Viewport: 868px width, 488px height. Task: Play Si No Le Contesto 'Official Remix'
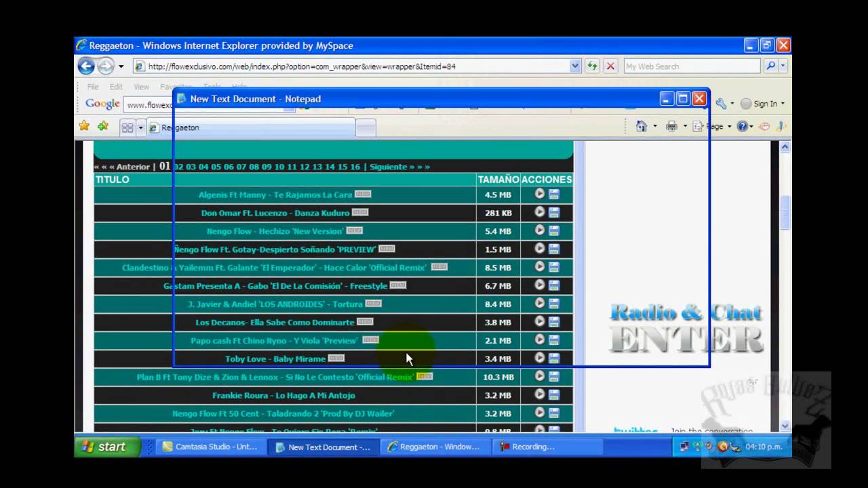tap(540, 376)
